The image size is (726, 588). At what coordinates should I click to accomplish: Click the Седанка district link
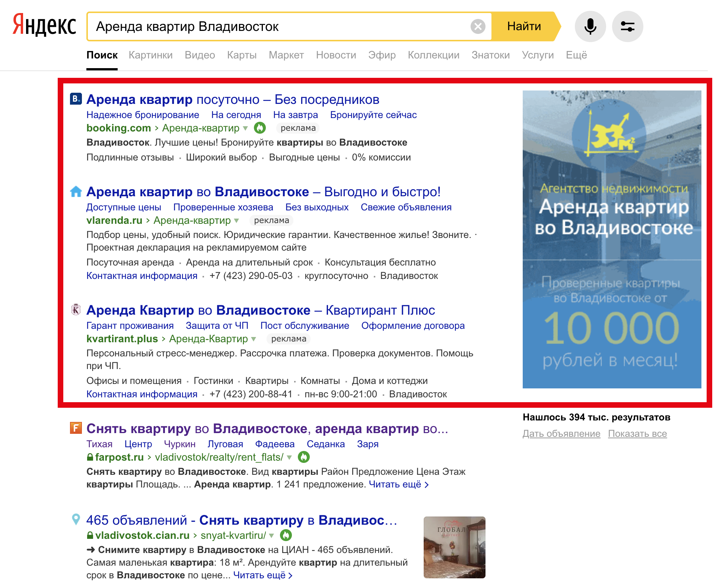pyautogui.click(x=326, y=444)
